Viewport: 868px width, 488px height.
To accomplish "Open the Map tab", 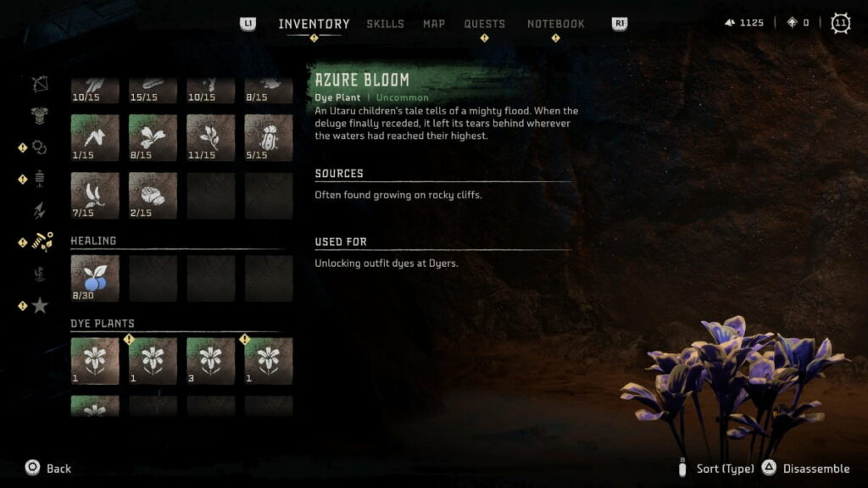I will pos(434,24).
